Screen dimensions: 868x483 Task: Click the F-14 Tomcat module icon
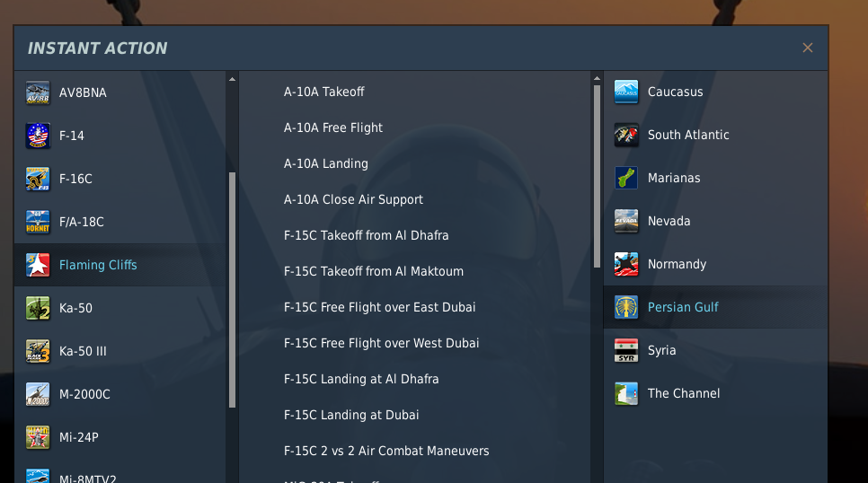click(38, 136)
